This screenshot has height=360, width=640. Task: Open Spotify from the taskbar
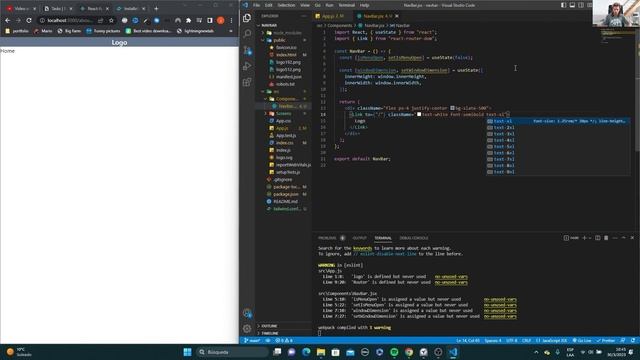(394, 352)
